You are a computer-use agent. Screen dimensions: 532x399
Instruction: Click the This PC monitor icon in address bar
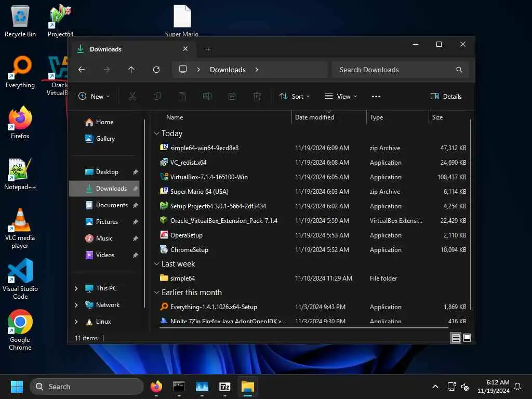pyautogui.click(x=183, y=70)
